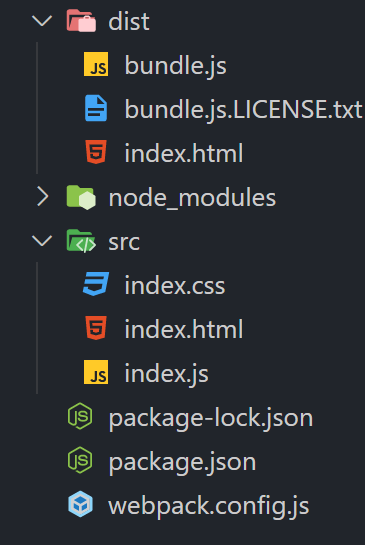
Task: Click the pink dist folder icon
Action: point(81,21)
